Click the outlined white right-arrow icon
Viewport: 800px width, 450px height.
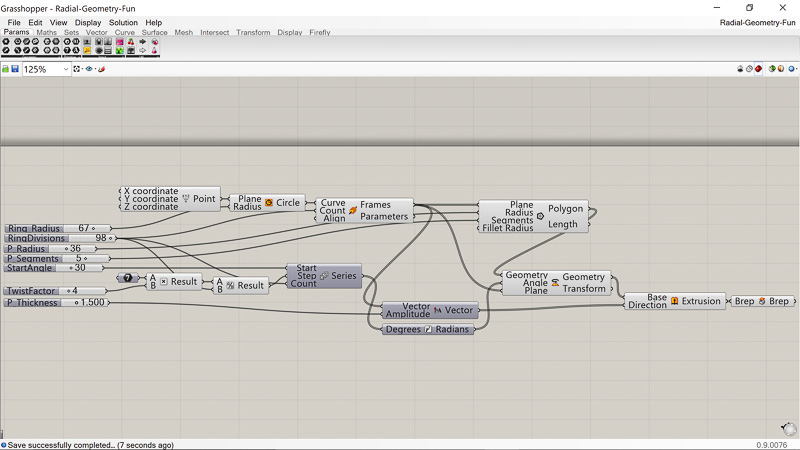(x=143, y=51)
